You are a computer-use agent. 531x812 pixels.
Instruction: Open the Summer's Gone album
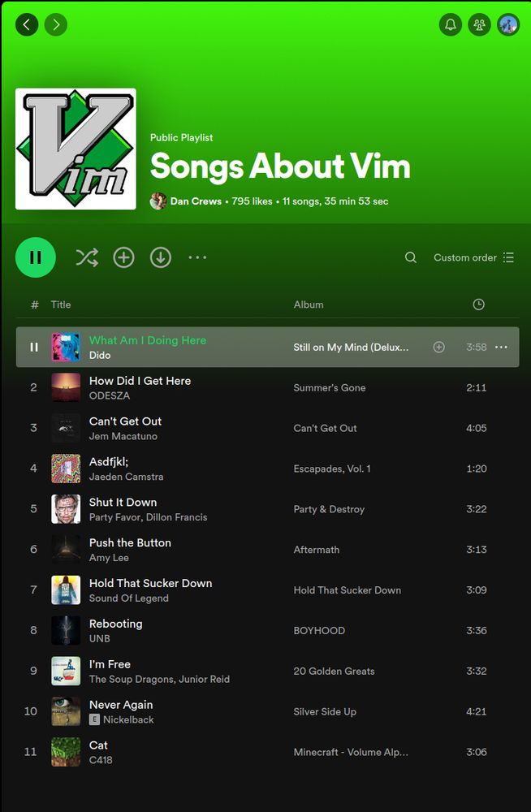(330, 387)
